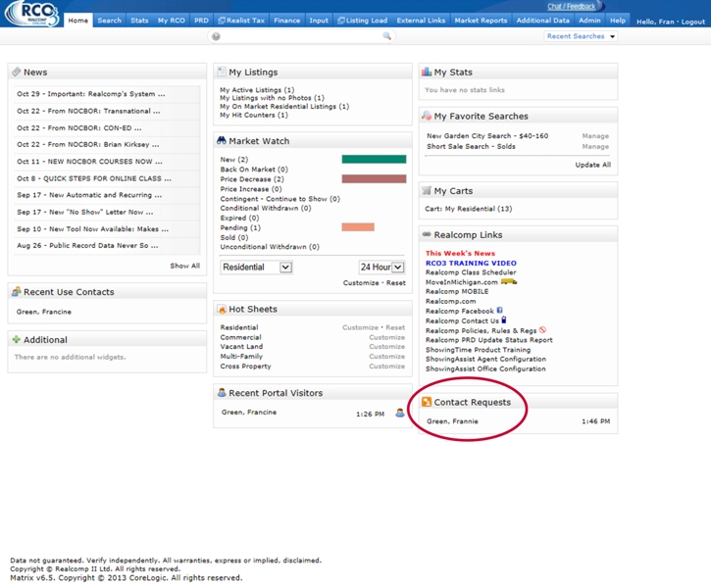The width and height of the screenshot is (711, 588).
Task: Click the green plus Additional icon
Action: [17, 339]
